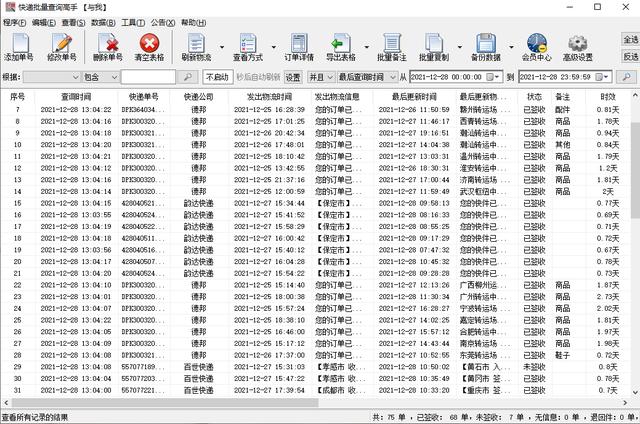Click the 删除单号 (delete tracking number) icon
The image size is (640, 424).
(x=108, y=45)
